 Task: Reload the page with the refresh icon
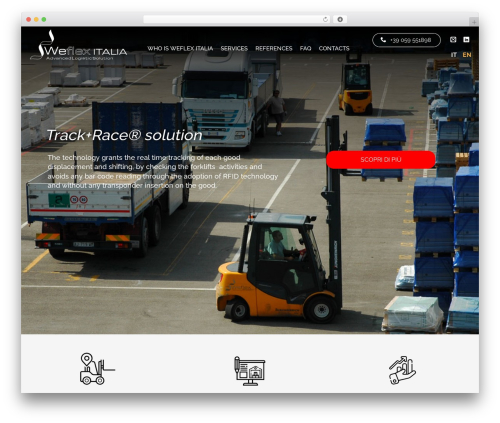(x=325, y=19)
